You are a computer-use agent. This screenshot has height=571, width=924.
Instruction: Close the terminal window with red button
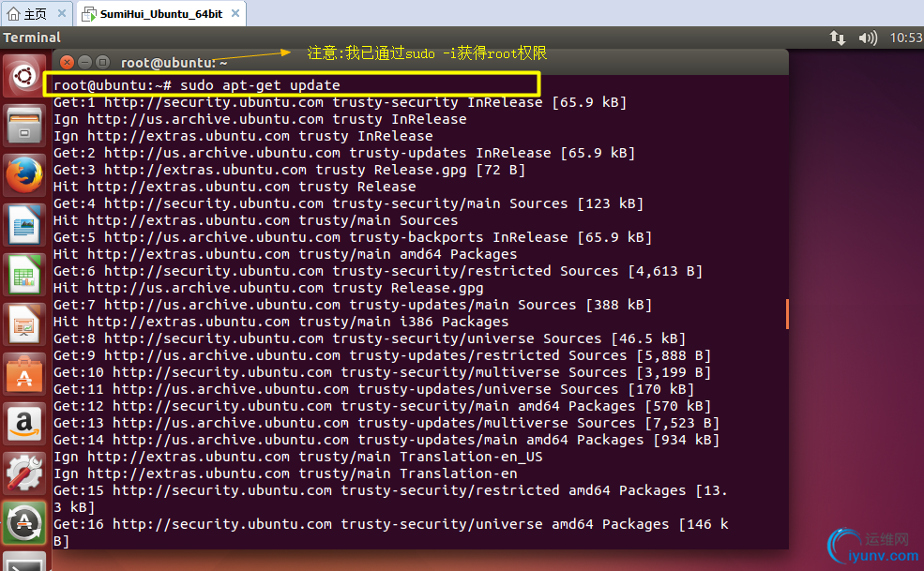68,62
